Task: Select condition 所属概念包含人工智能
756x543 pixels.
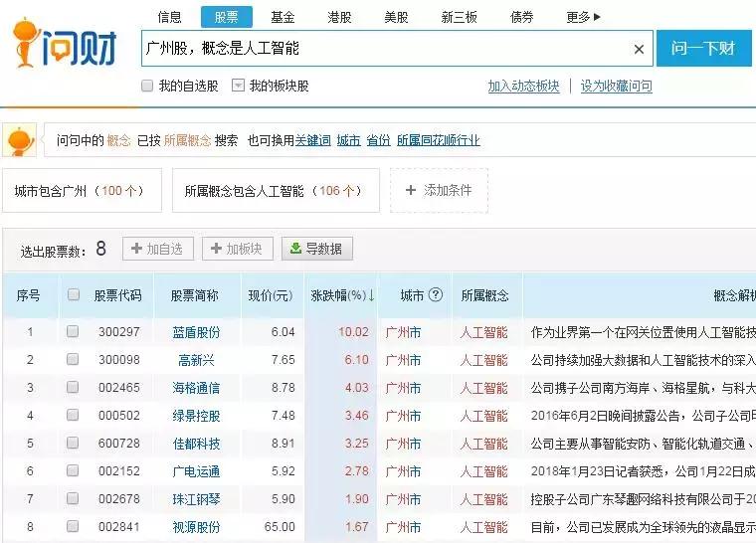Action: click(276, 191)
